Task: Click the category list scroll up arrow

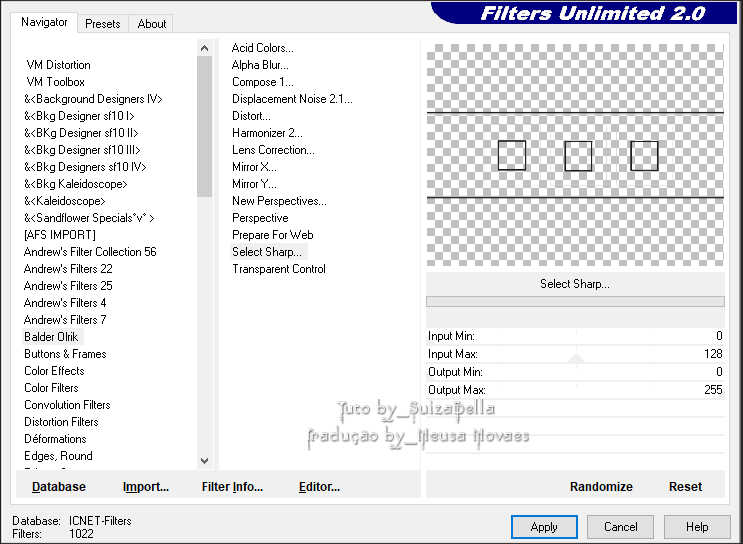Action: pyautogui.click(x=204, y=48)
